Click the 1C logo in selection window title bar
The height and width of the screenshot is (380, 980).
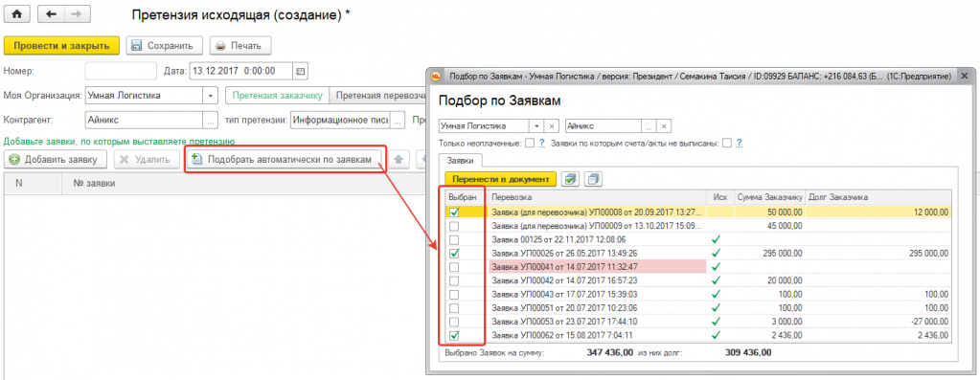click(436, 77)
